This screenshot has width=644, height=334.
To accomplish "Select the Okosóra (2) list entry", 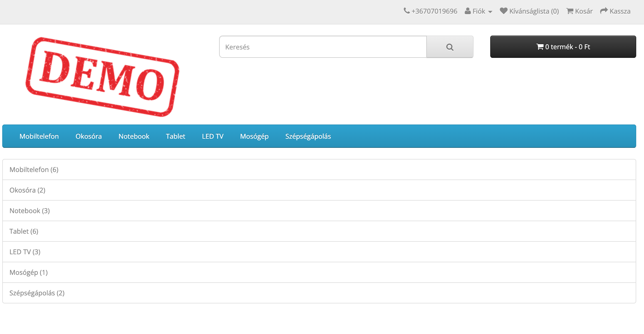I will click(x=27, y=190).
